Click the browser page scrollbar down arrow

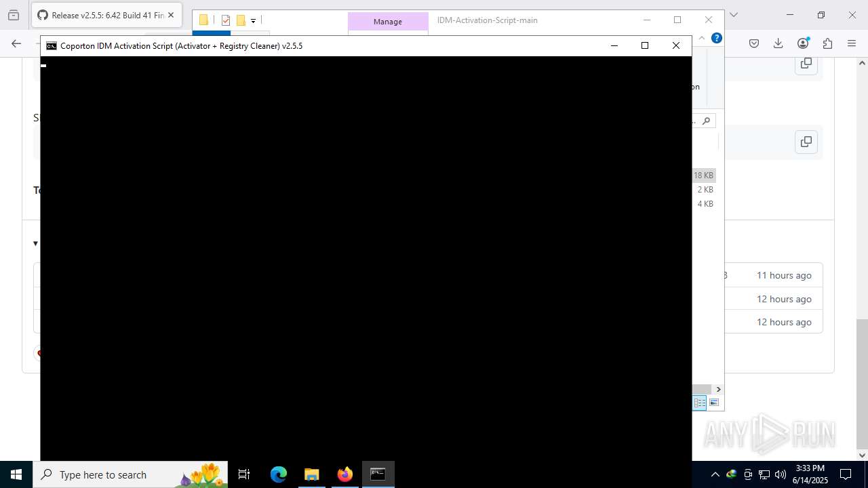pyautogui.click(x=862, y=455)
